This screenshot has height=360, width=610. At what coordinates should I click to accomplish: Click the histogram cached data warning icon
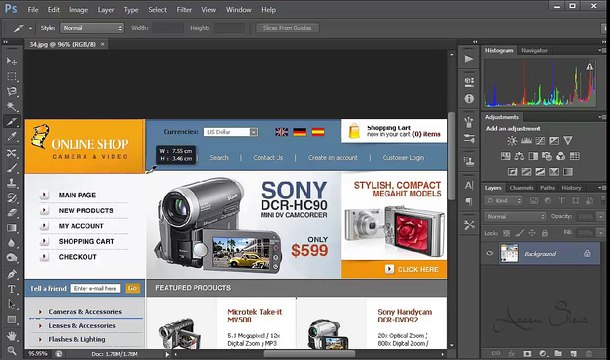click(590, 67)
